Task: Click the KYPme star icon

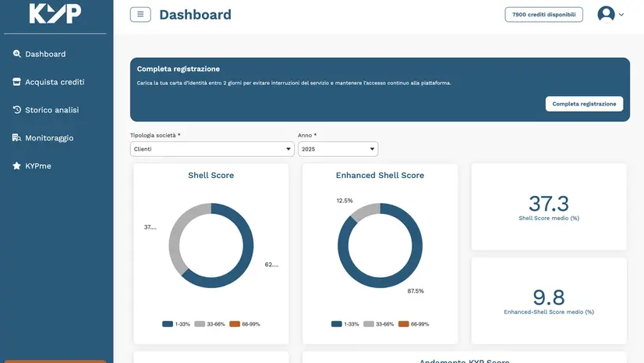Action: 16,165
